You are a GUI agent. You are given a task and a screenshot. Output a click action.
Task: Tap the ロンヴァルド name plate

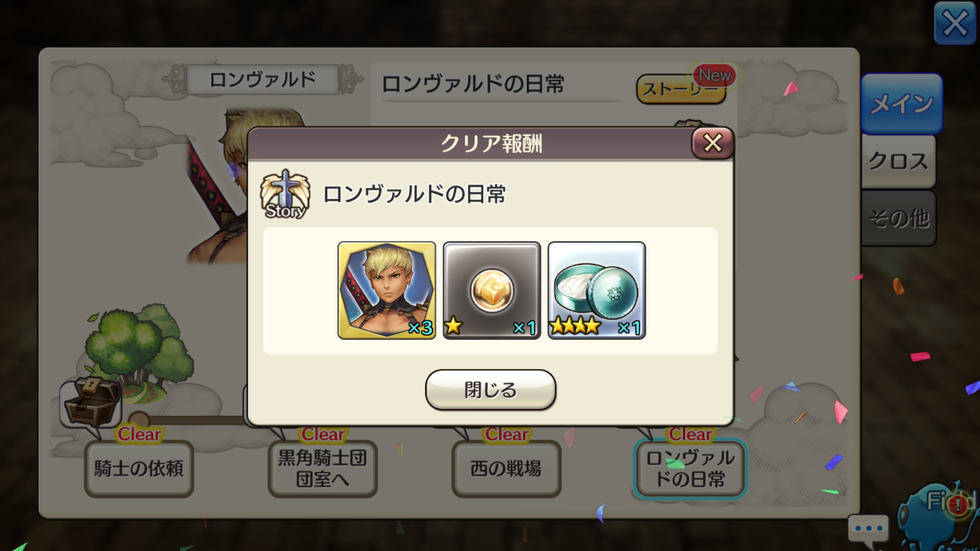tap(263, 80)
